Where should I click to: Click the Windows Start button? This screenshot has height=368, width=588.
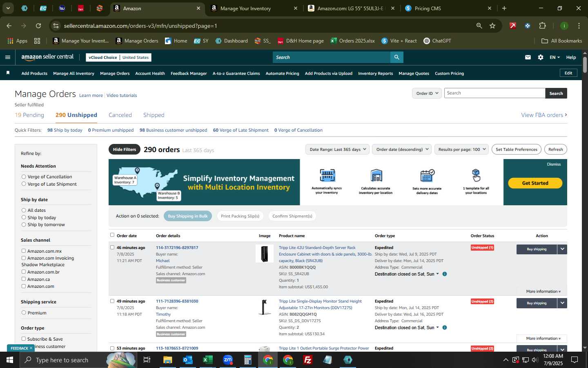10,360
